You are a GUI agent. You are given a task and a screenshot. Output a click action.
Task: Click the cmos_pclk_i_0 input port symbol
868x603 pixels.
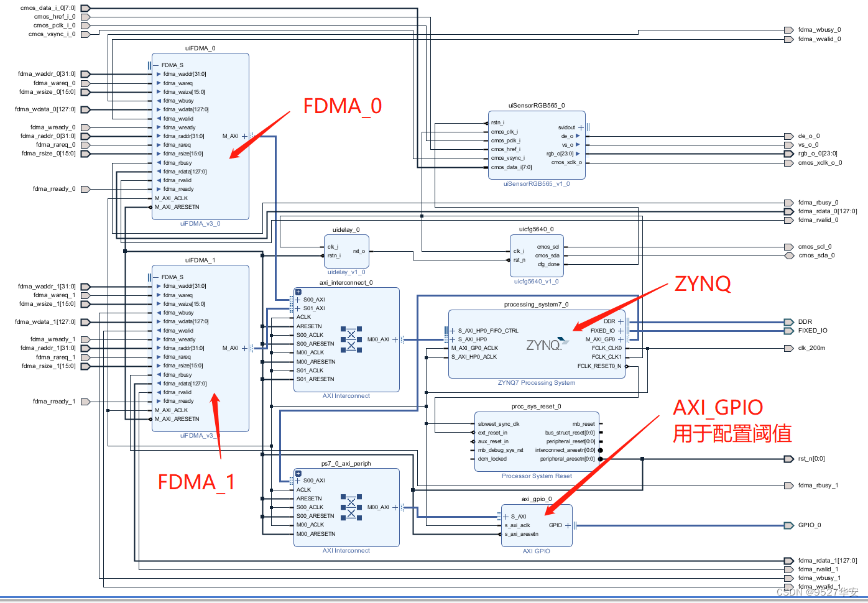tap(86, 25)
